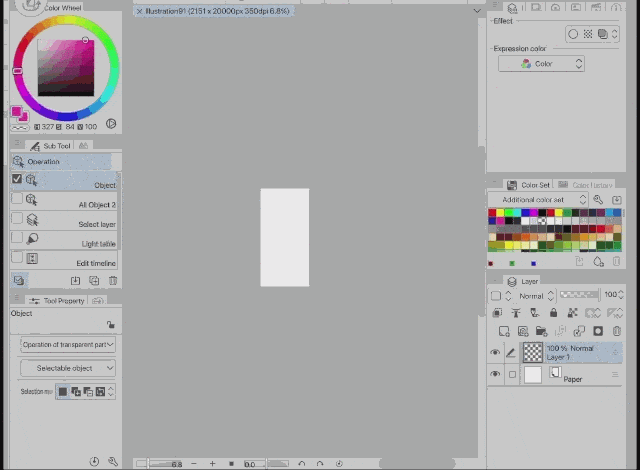Click the Color Wheel HSV switch icon
This screenshot has height=470, width=640.
coord(111,124)
